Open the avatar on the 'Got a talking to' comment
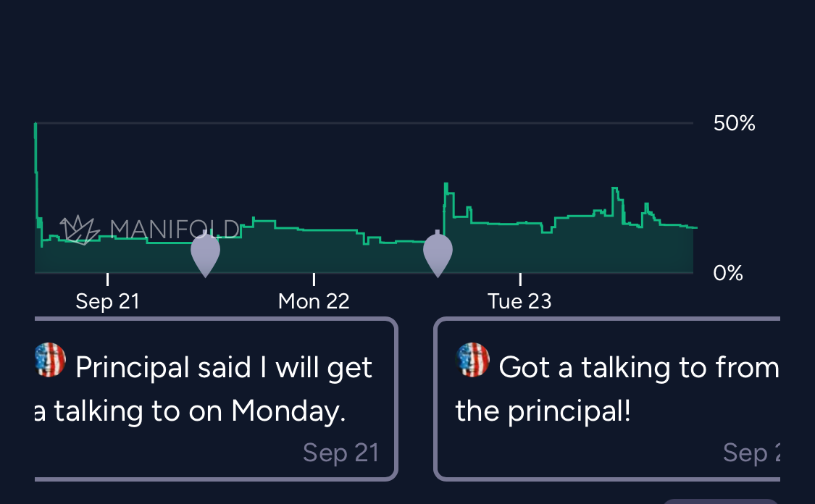This screenshot has height=504, width=815. pos(473,360)
